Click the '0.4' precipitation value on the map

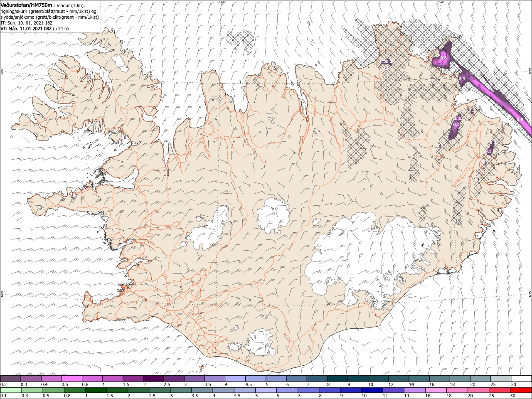[x=462, y=78]
